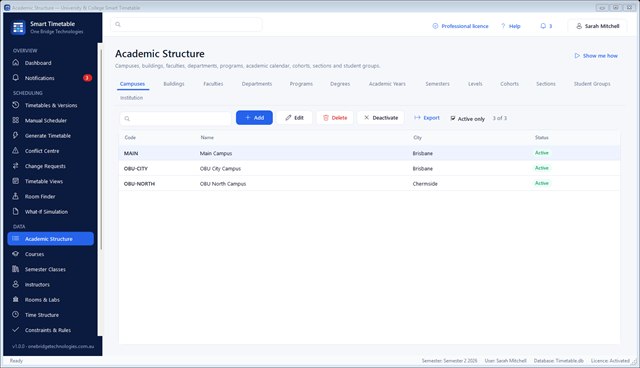Toggle the Active only checkbox
640x368 pixels.
coord(453,118)
